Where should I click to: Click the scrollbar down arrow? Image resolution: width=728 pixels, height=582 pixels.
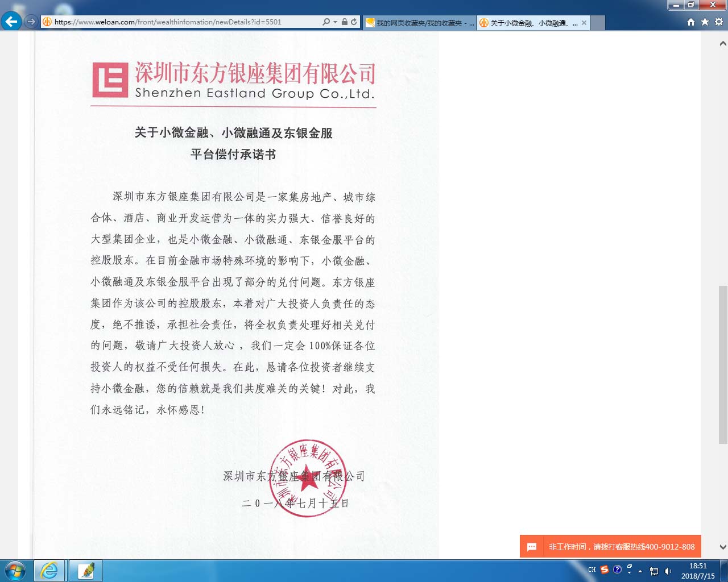(x=723, y=547)
